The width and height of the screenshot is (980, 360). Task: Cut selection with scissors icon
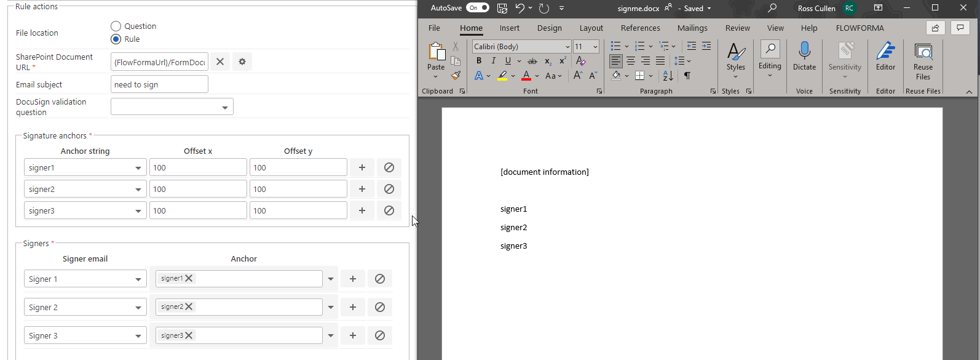click(x=456, y=46)
